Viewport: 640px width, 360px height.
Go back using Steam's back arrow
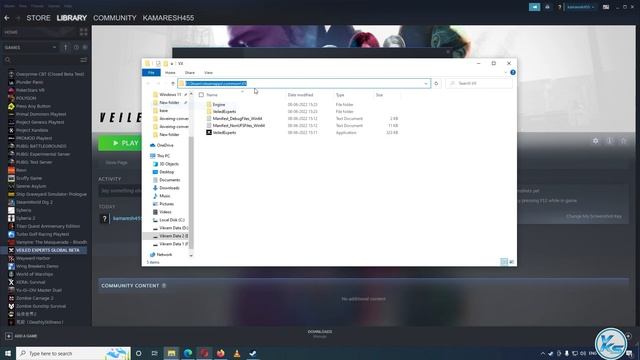tap(7, 18)
